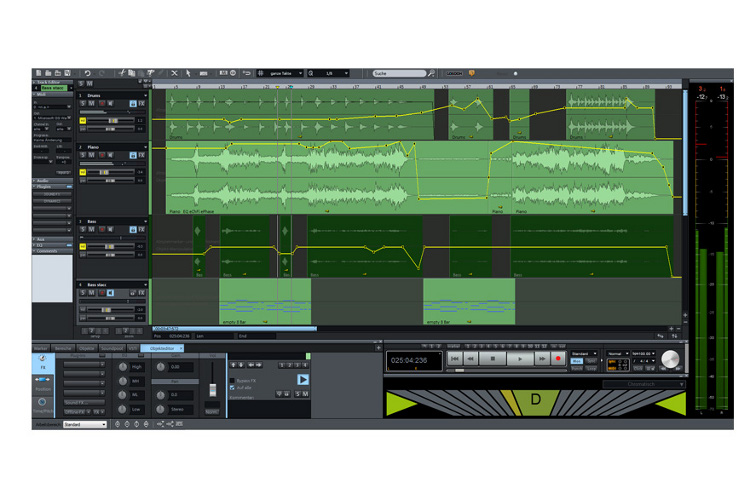Toggle lock on the Drums track

[x=133, y=103]
